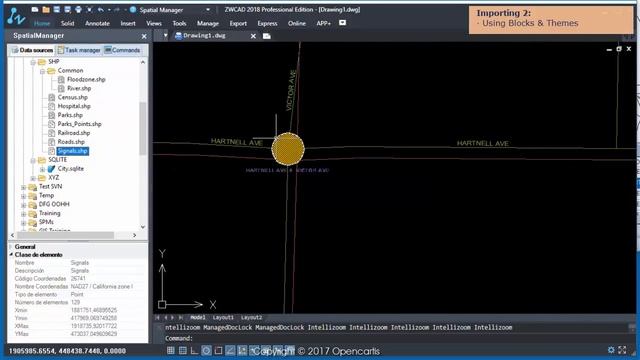Screen dimensions: 640x360
Task: Click the Open folder quick-access icon
Action: (x=46, y=9)
